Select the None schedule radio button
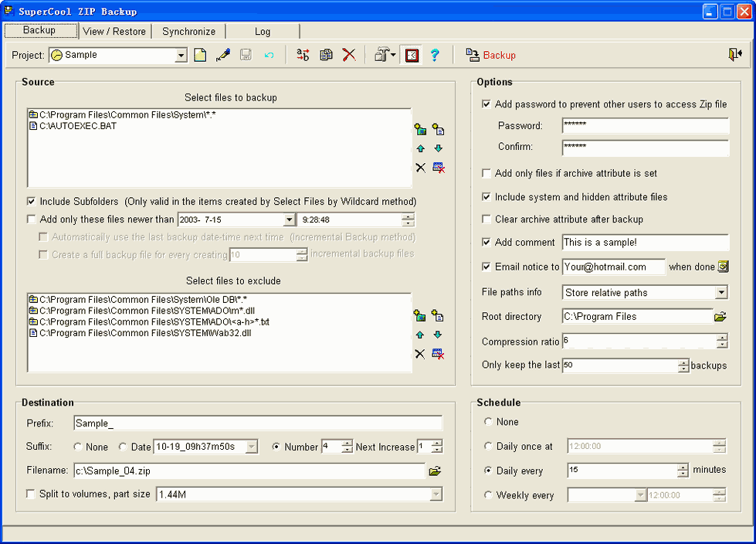756x544 pixels. click(487, 422)
